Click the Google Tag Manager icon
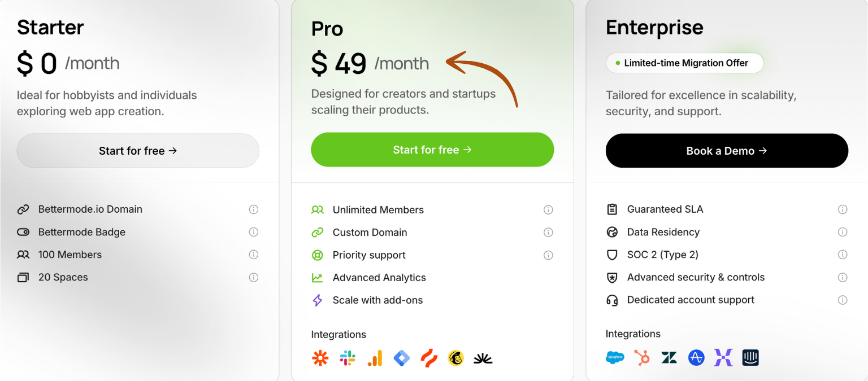The width and height of the screenshot is (868, 381). [x=402, y=358]
